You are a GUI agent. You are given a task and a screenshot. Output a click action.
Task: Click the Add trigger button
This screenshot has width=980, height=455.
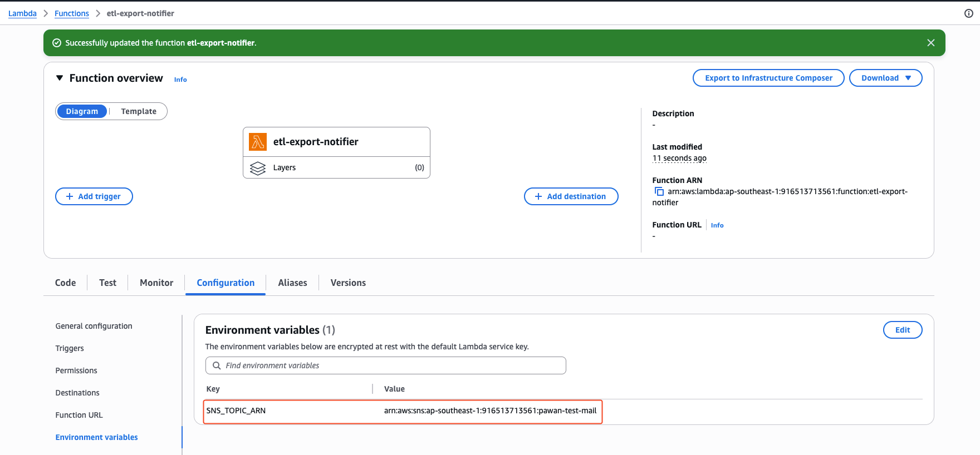click(x=94, y=196)
